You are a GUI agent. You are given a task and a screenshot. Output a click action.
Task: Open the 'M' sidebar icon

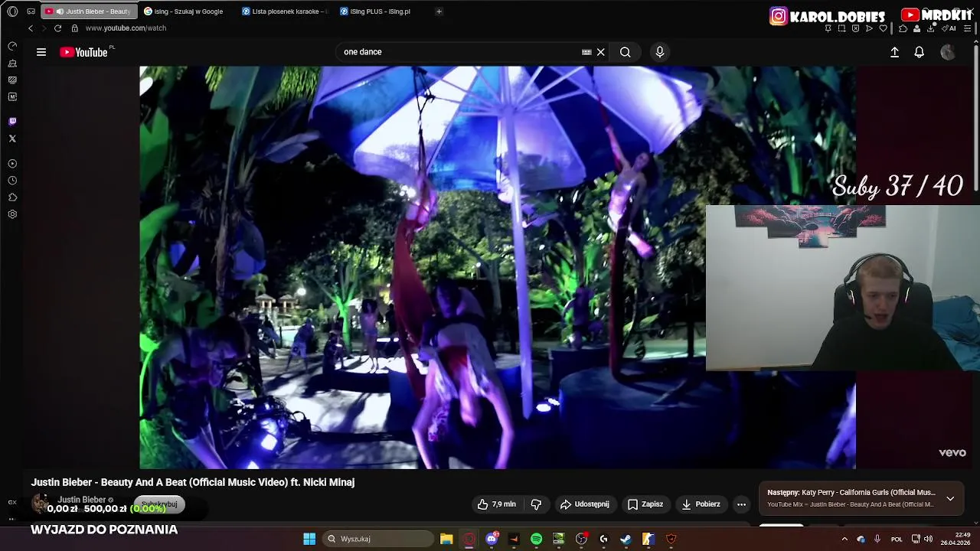click(12, 97)
